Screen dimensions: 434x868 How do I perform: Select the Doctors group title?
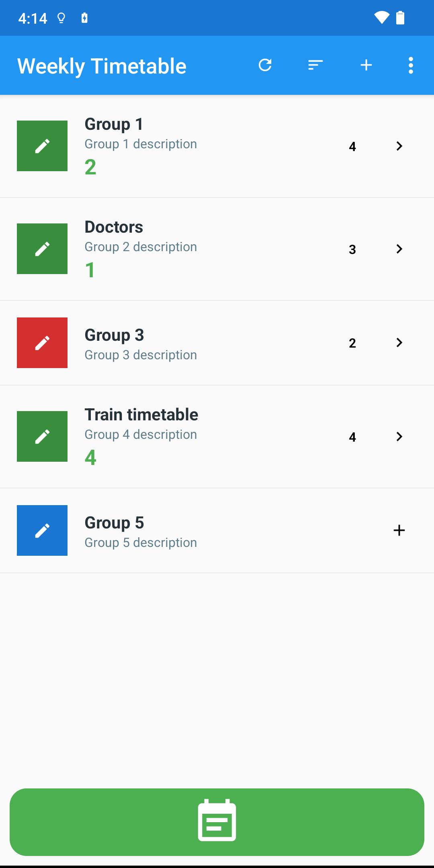[x=114, y=227]
